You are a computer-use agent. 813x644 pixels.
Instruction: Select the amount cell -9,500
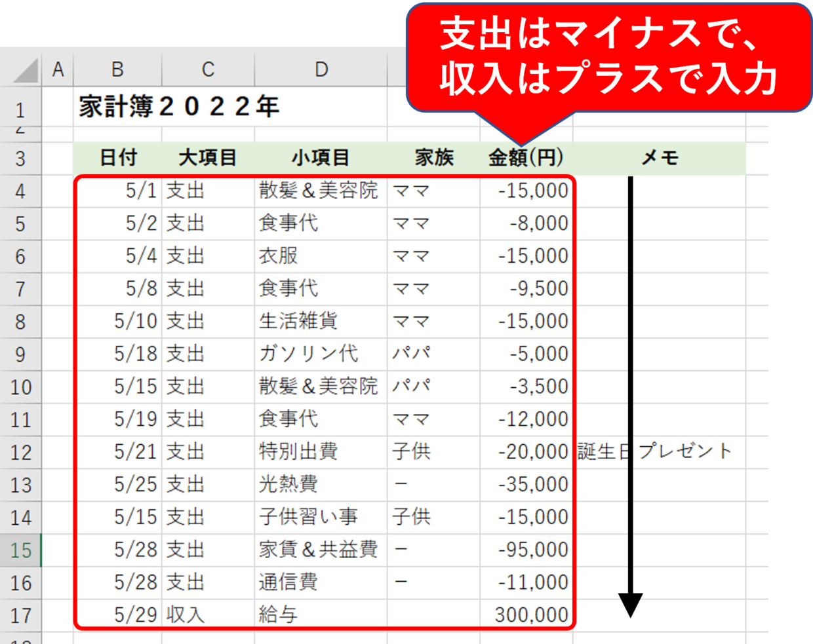click(x=526, y=289)
